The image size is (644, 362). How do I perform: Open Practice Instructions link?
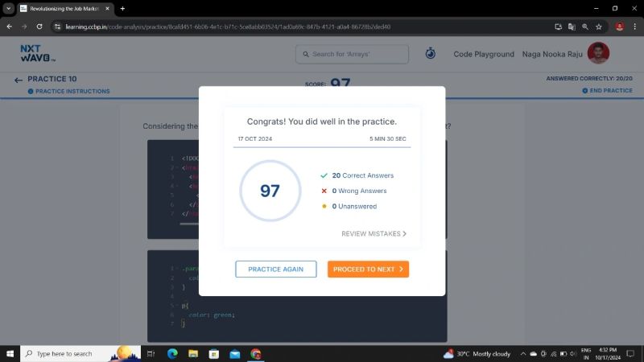[x=68, y=91]
